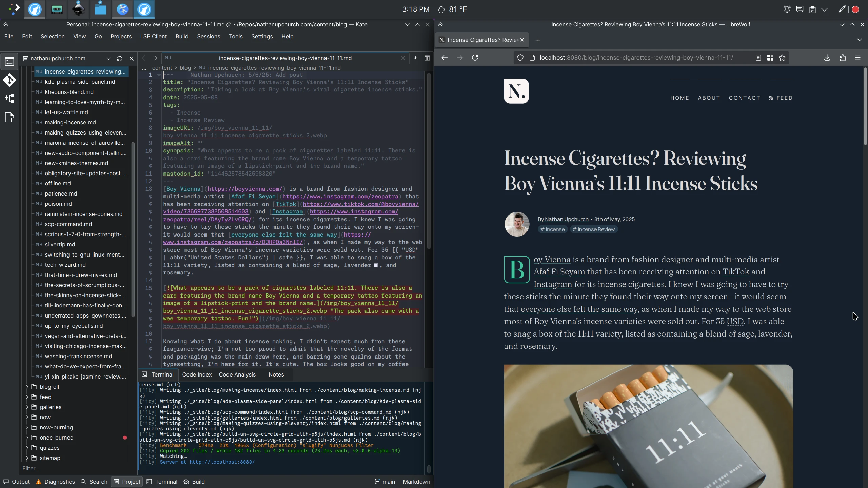Toggle reader view in address bar

coord(758,58)
